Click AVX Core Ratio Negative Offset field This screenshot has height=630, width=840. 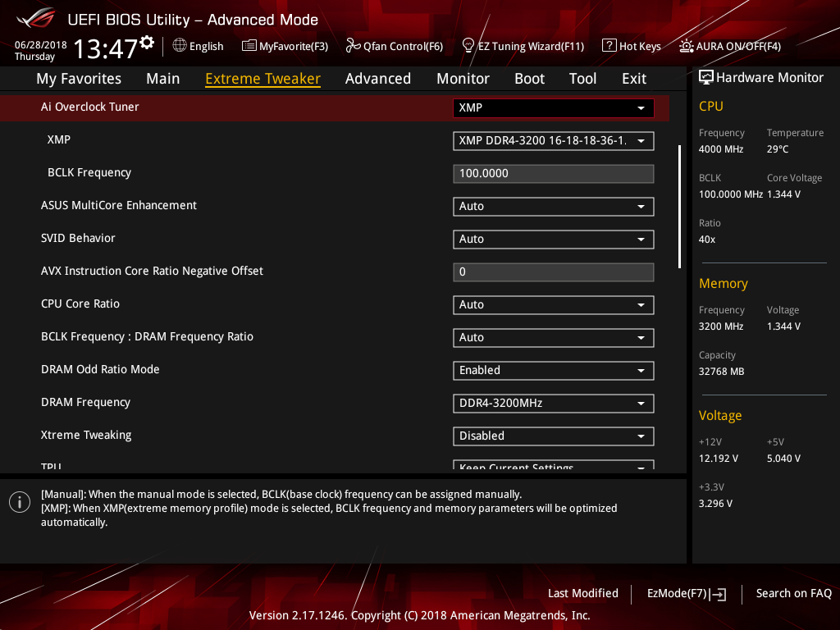point(554,272)
